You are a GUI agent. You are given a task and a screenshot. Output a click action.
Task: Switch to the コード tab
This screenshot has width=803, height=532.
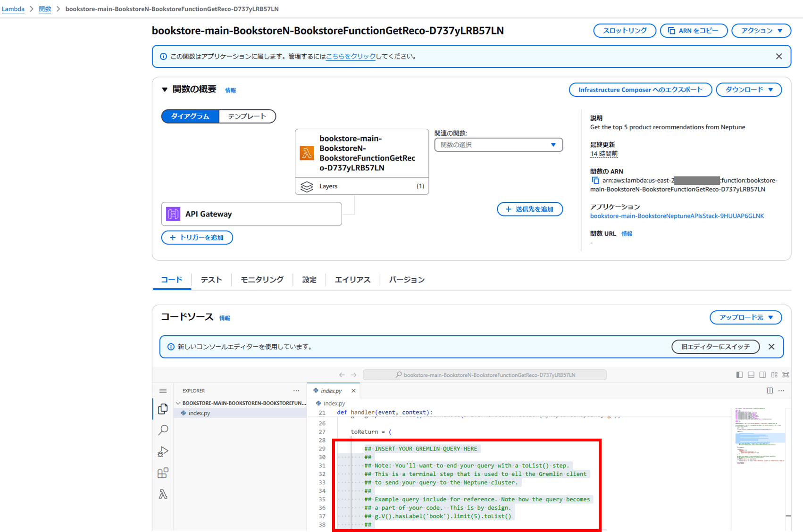point(172,280)
